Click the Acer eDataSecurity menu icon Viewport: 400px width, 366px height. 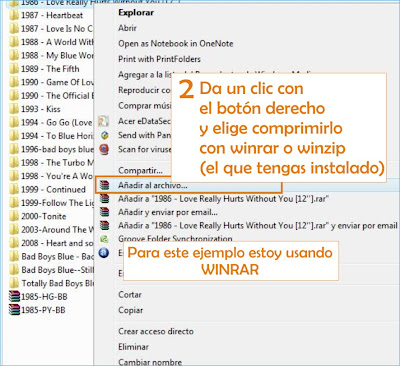coord(104,121)
